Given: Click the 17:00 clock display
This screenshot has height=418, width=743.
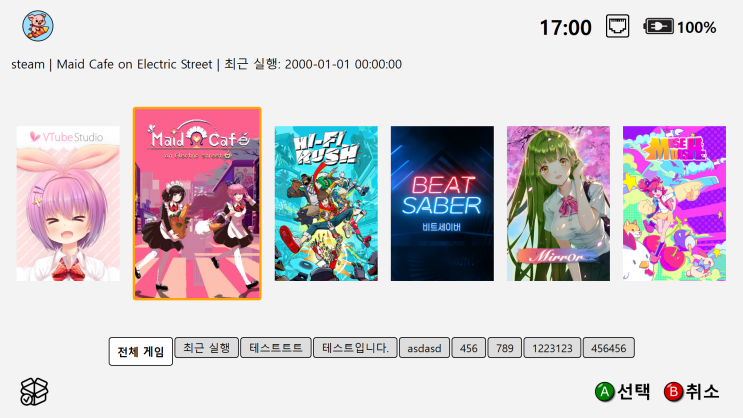Looking at the screenshot, I should click(x=565, y=27).
